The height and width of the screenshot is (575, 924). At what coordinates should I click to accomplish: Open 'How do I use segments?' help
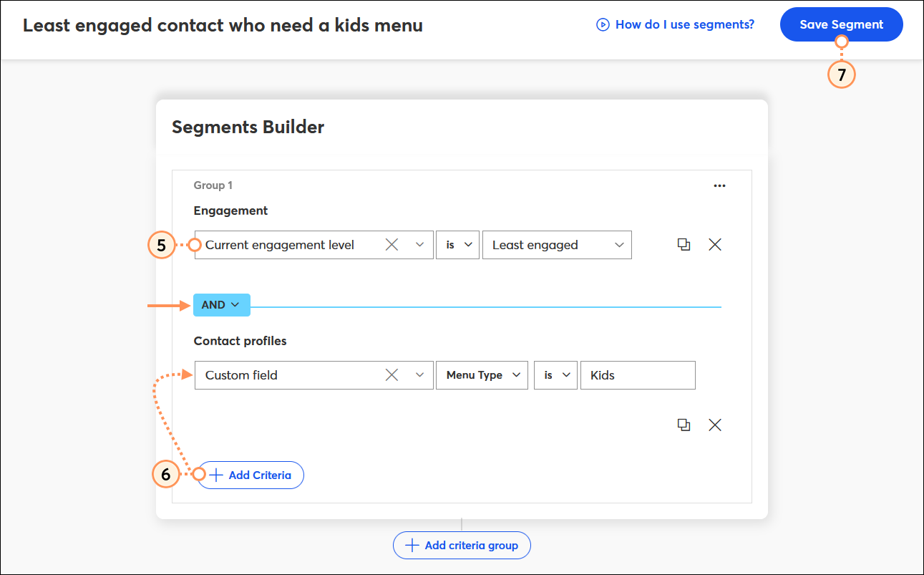click(684, 24)
